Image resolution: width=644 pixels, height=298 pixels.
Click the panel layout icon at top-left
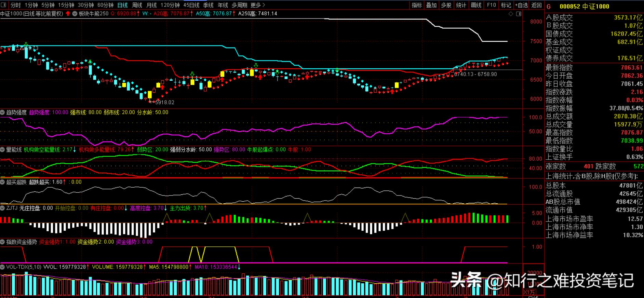click(x=3, y=5)
